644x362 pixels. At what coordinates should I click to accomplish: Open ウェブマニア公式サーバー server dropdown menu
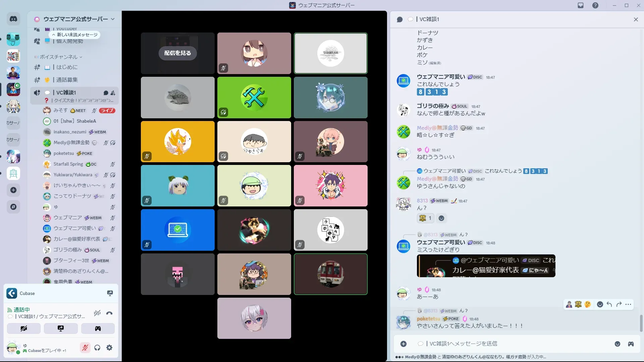pos(74,19)
